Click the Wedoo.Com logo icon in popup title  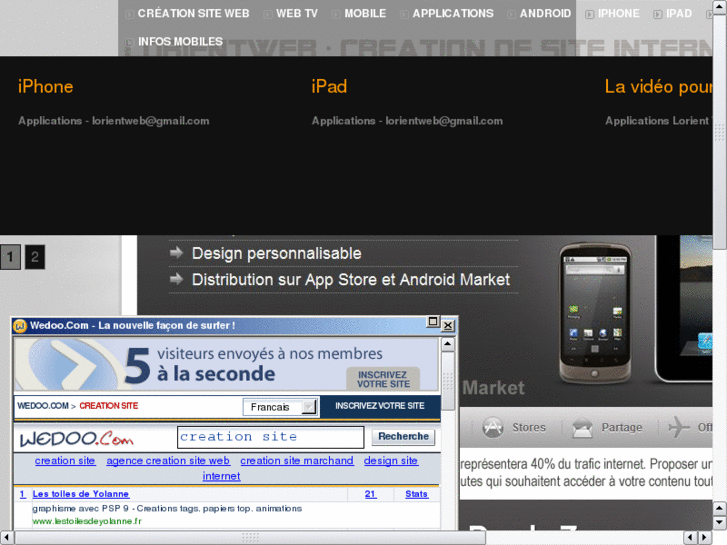coord(20,326)
